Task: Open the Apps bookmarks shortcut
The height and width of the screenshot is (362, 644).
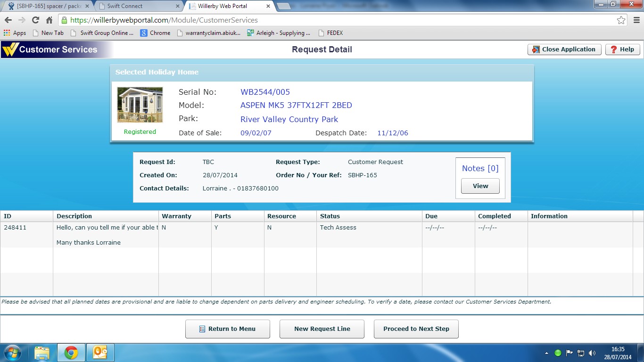Action: [15, 33]
